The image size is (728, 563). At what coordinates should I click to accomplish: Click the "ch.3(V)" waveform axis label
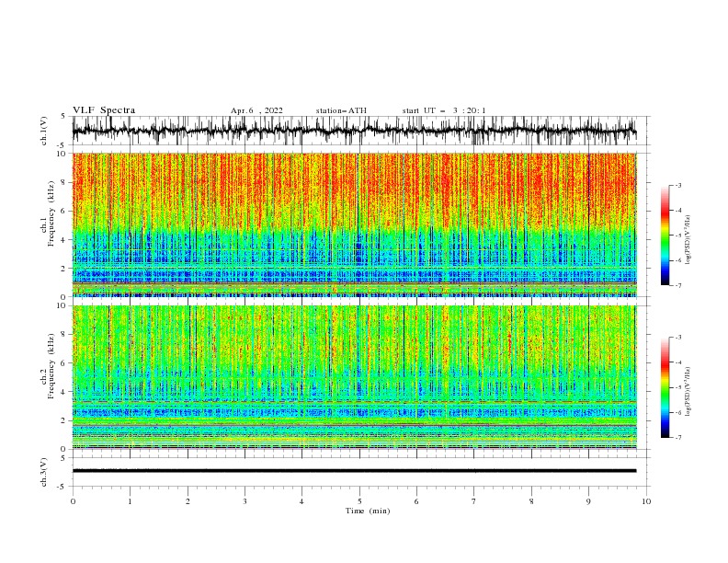(44, 472)
